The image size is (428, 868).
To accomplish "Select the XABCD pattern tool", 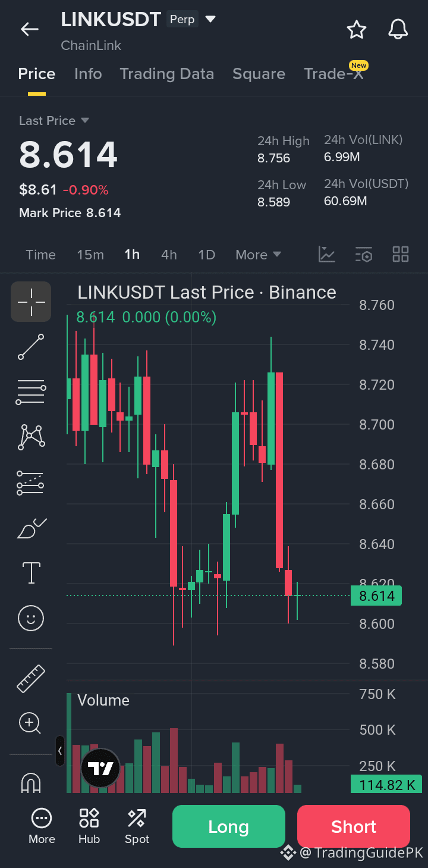I will click(31, 437).
